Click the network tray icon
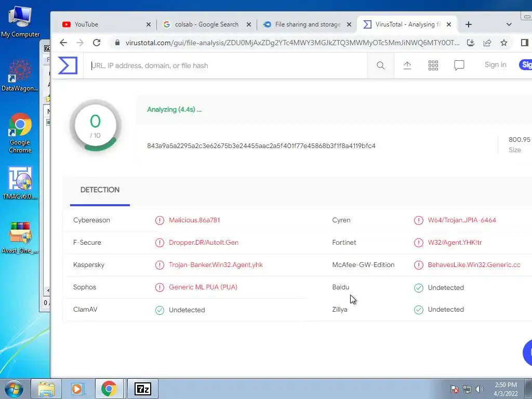Image resolution: width=532 pixels, height=399 pixels. point(467,389)
